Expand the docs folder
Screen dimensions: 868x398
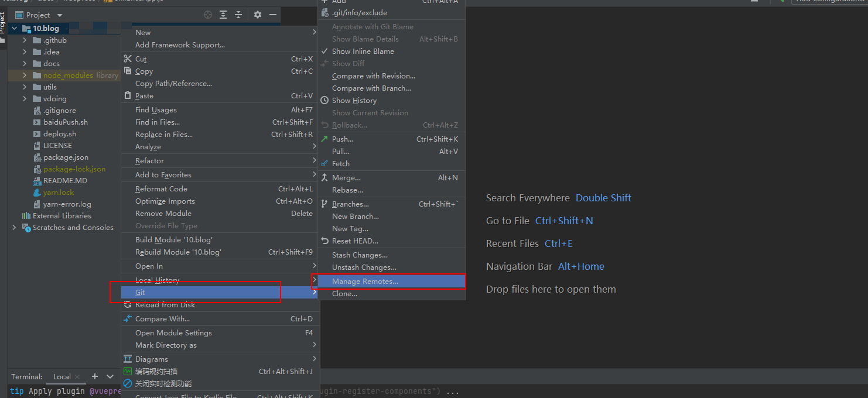pos(25,64)
